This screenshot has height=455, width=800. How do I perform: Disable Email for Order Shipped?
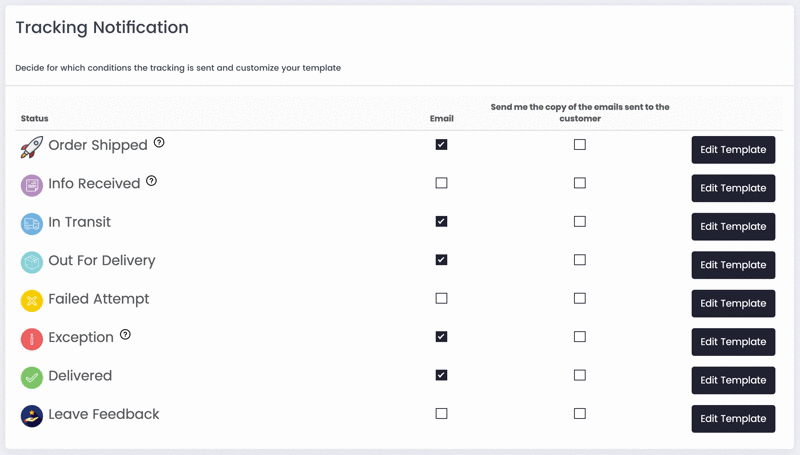click(x=441, y=145)
